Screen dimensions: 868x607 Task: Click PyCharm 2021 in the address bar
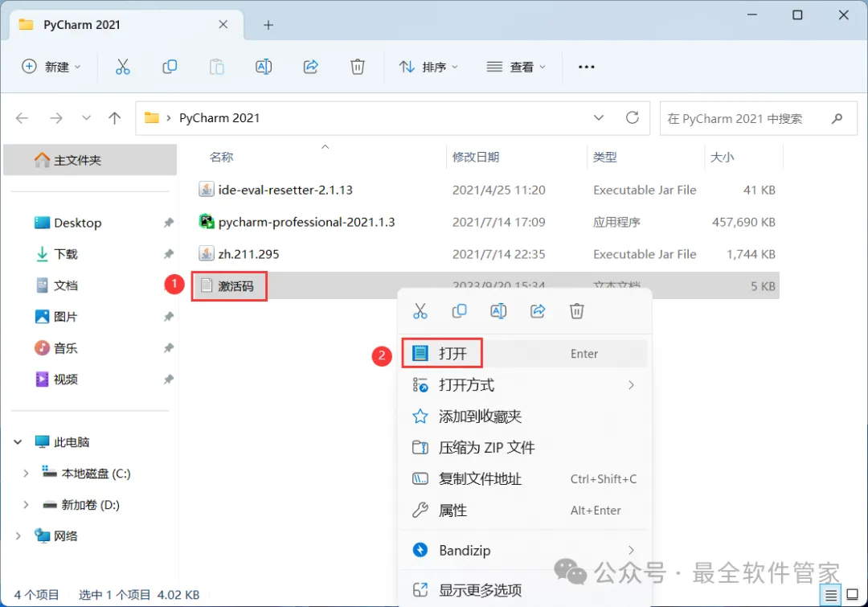tap(219, 118)
